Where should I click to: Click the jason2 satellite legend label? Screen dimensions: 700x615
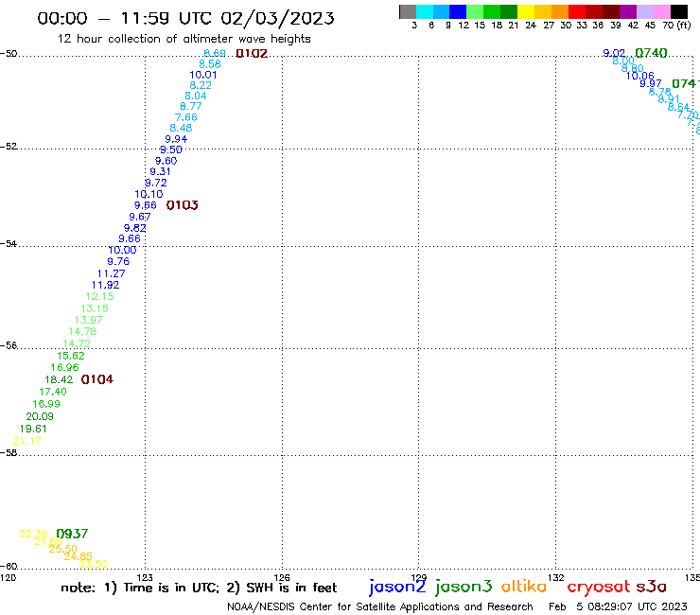[x=397, y=587]
